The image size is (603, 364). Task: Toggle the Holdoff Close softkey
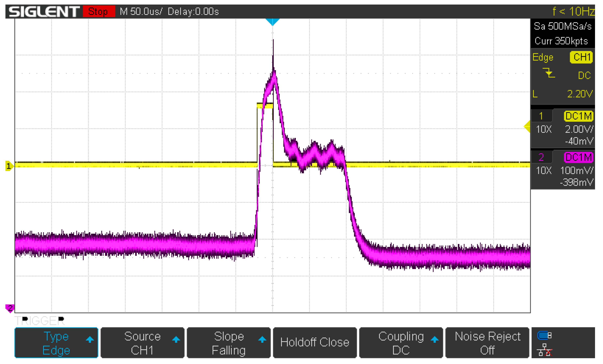(x=315, y=343)
